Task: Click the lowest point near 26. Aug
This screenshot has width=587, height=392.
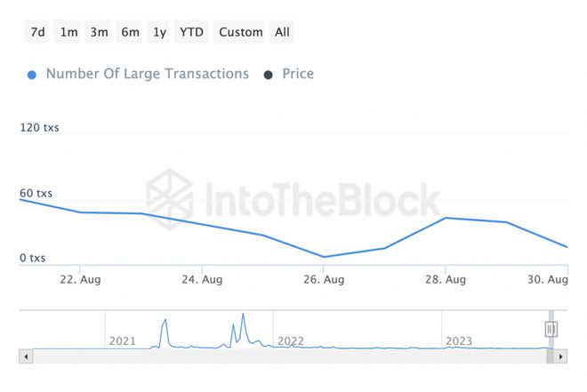Action: [324, 257]
